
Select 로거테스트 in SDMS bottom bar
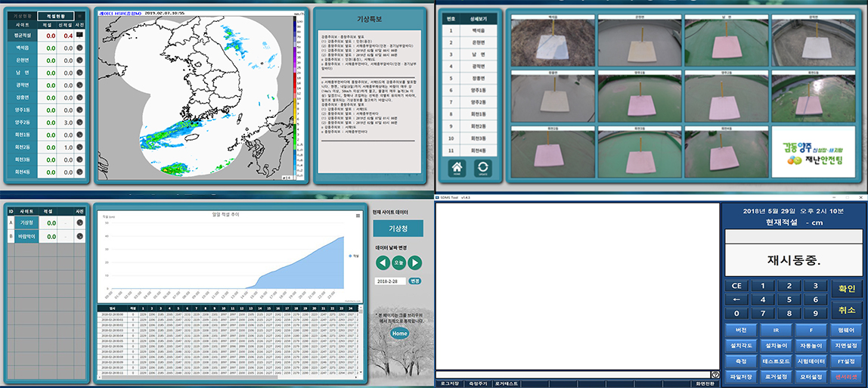(x=507, y=383)
